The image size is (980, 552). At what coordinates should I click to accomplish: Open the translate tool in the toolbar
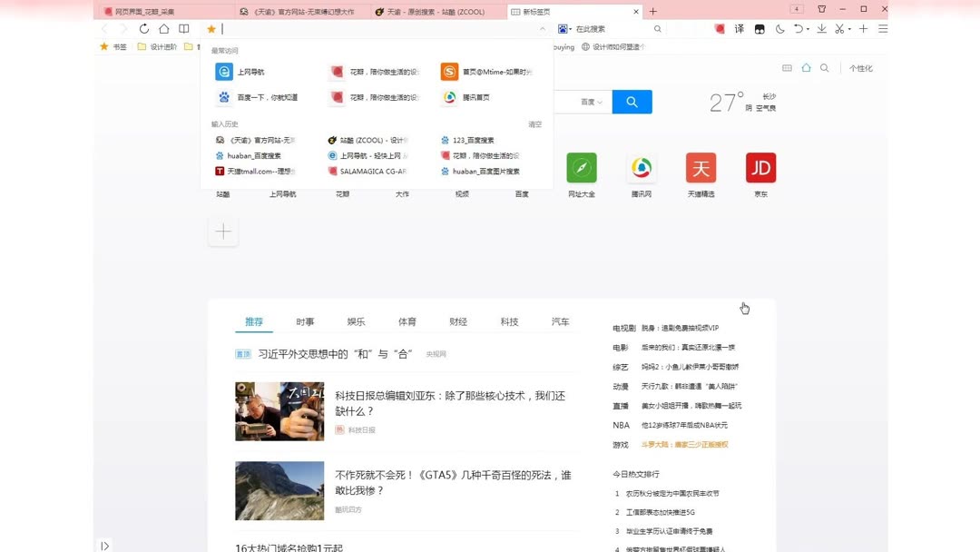(x=740, y=28)
